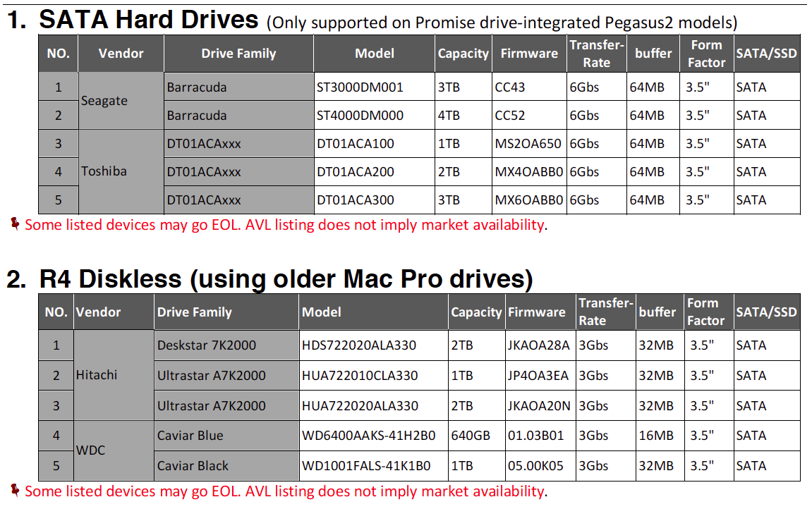The height and width of the screenshot is (509, 812).
Task: Select the HUA722010CLA330 model cell
Action: 373,376
